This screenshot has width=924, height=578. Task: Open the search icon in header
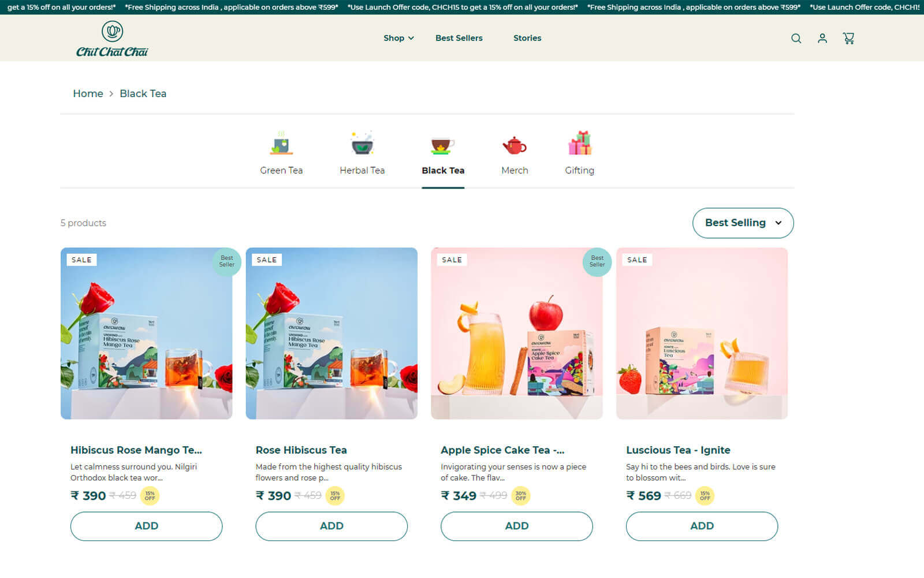(x=796, y=38)
